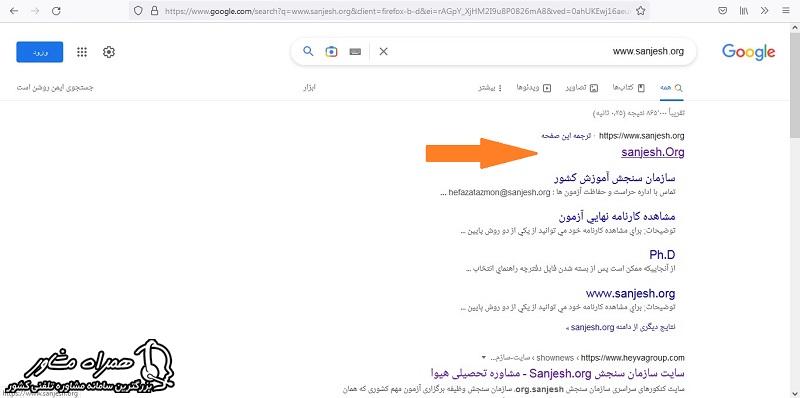Search by image camera icon
The width and height of the screenshot is (800, 398).
tap(332, 52)
